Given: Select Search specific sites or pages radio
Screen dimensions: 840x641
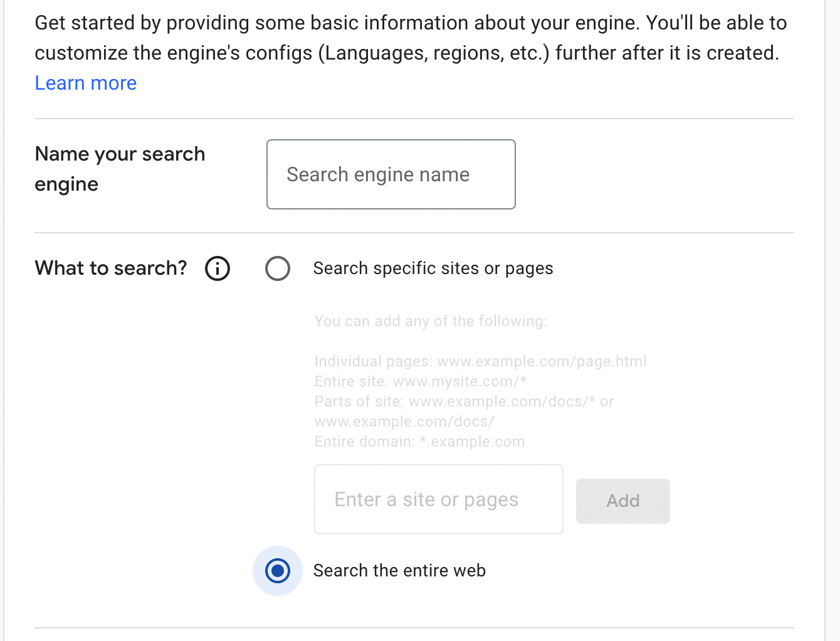Looking at the screenshot, I should pos(277,268).
